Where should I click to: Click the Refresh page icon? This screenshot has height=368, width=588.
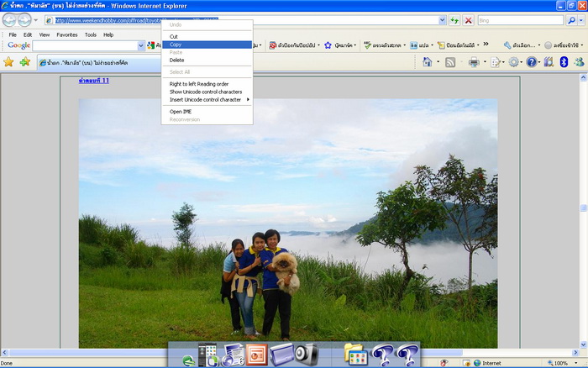click(454, 19)
